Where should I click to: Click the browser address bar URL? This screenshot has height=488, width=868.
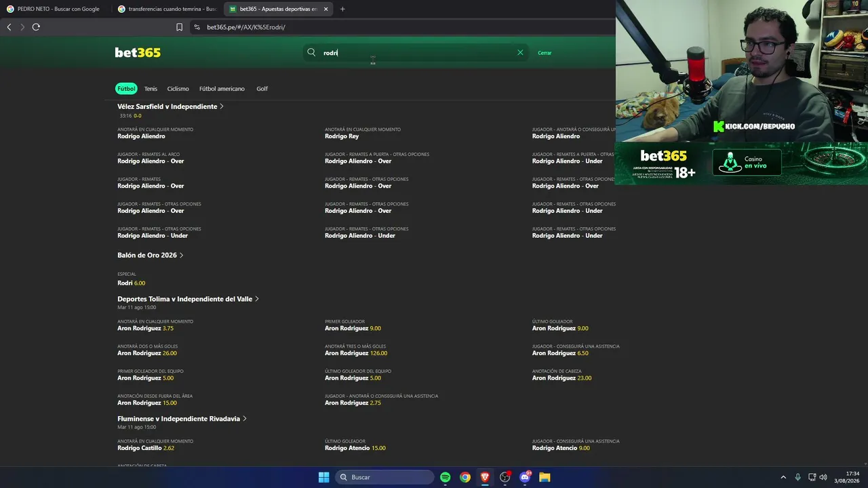pyautogui.click(x=246, y=27)
